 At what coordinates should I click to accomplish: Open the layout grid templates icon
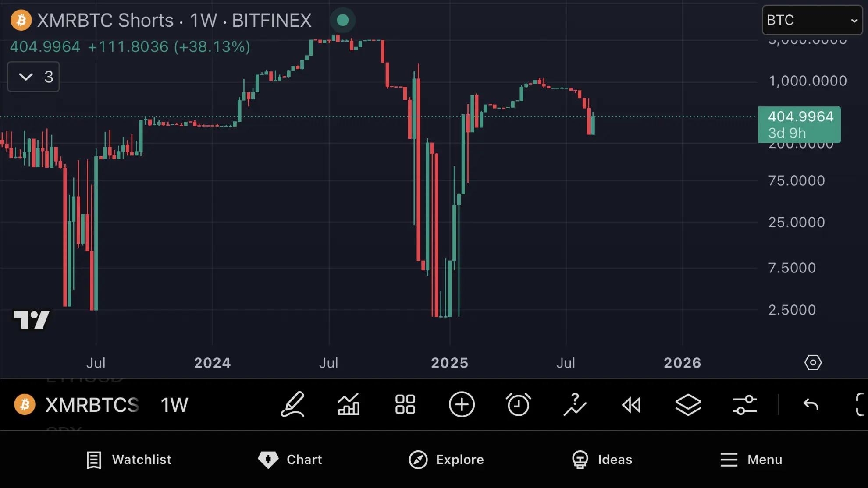click(405, 404)
